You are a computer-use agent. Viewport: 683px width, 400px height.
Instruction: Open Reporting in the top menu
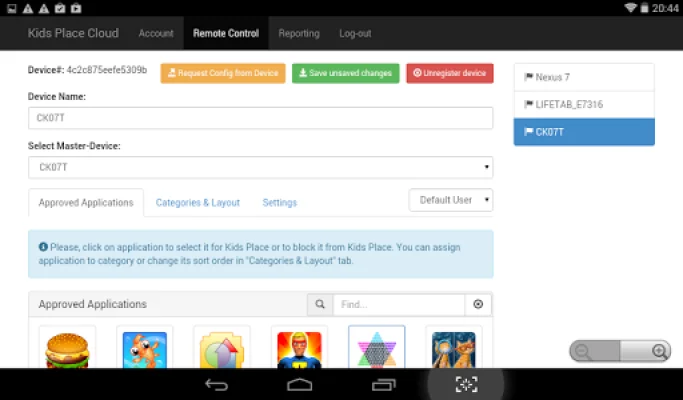pos(297,33)
